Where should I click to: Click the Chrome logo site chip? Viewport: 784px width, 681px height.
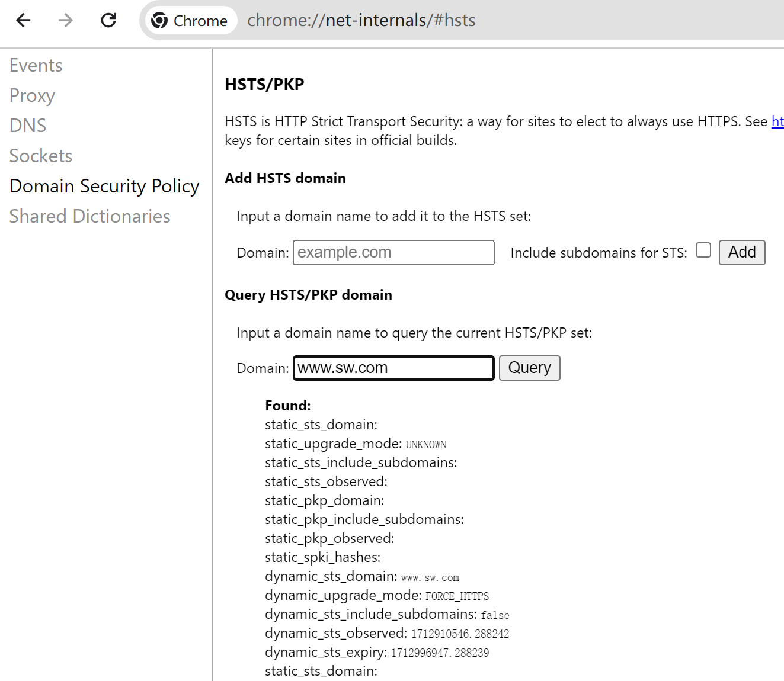point(190,20)
